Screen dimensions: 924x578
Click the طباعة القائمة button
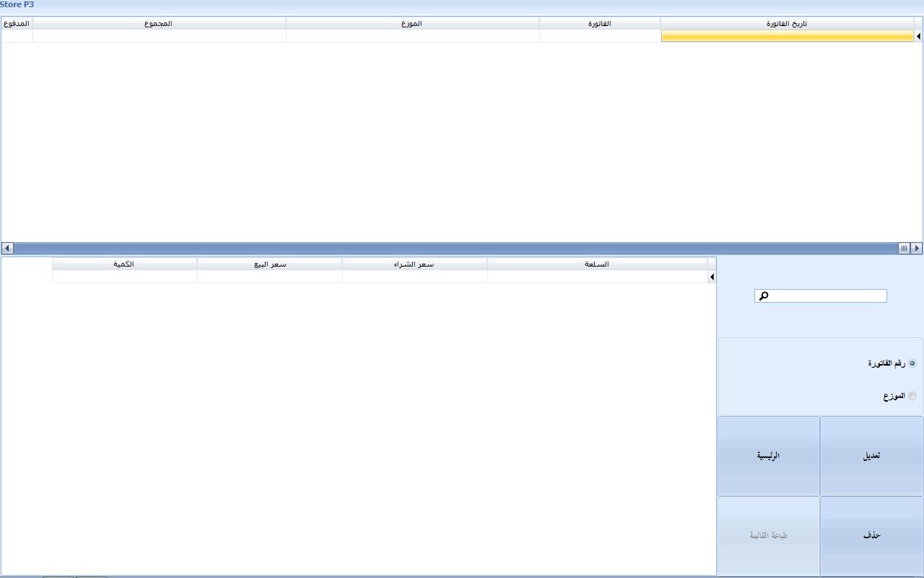point(768,535)
